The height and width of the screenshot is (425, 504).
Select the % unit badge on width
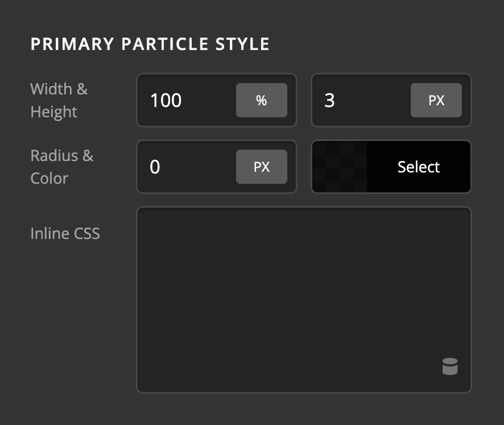click(262, 100)
